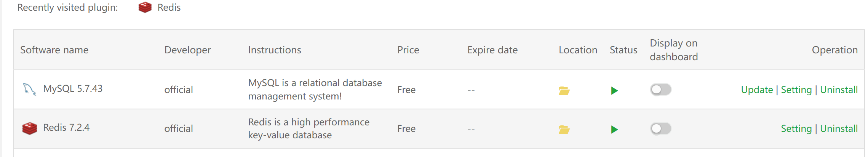Click the Developer column header
Viewport: 868px width, 157px height.
coord(187,50)
